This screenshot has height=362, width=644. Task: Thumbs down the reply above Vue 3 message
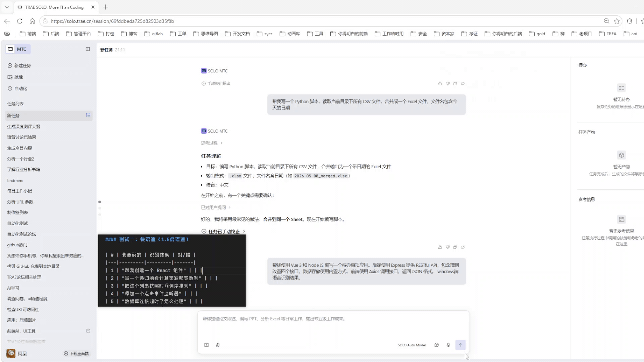click(x=447, y=247)
